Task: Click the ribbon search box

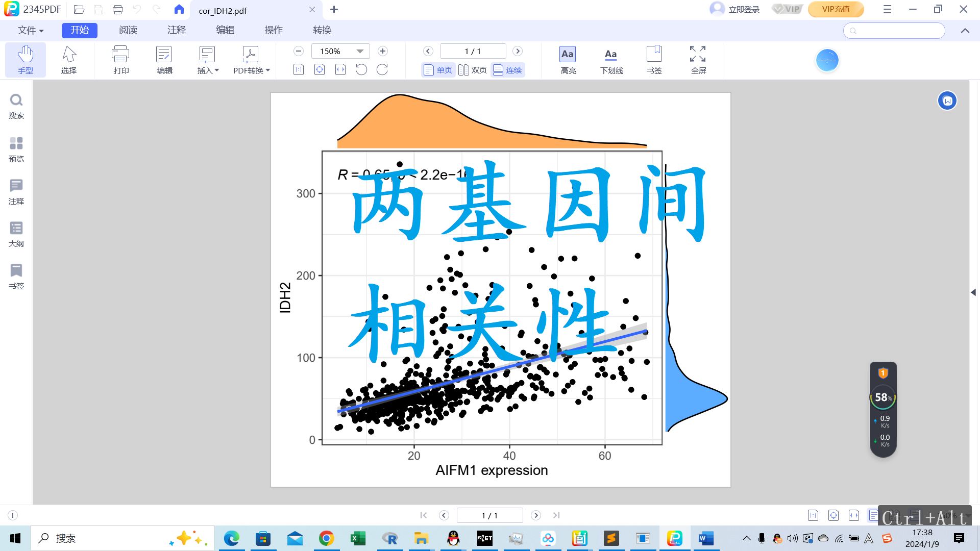Action: pos(894,31)
